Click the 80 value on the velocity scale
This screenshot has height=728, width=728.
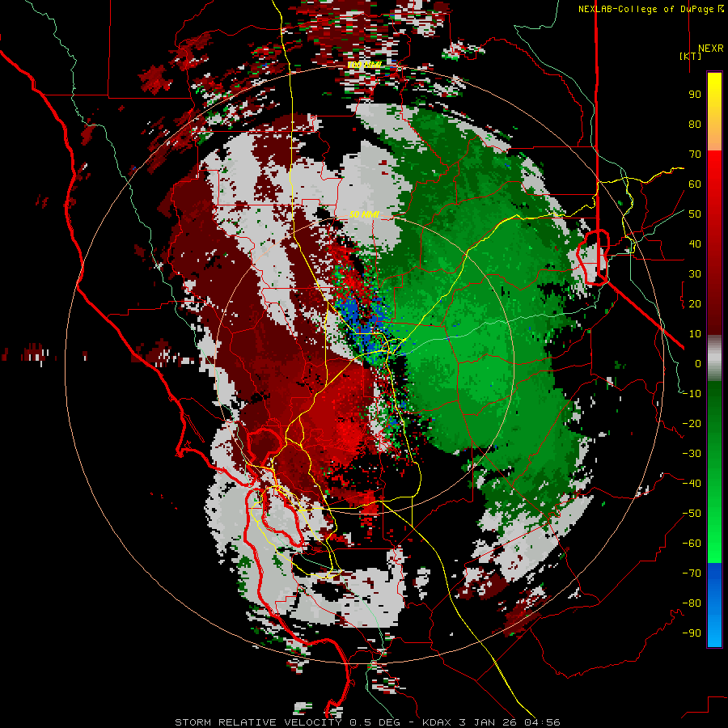pos(695,124)
